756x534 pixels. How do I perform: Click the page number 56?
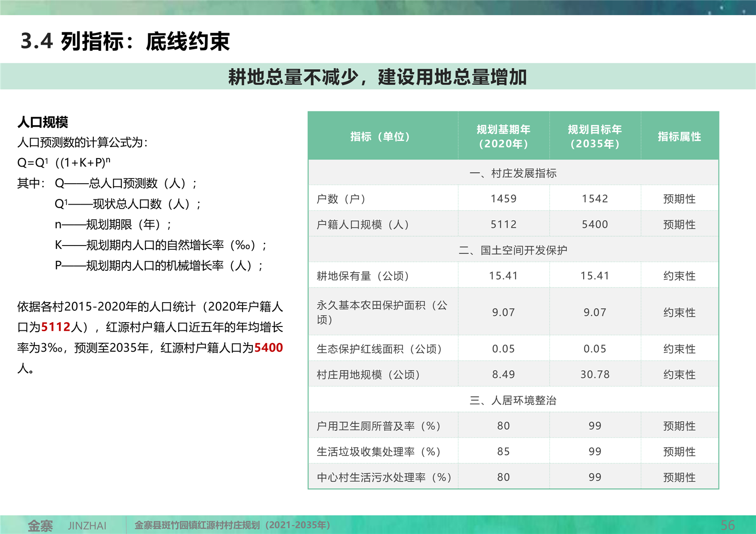727,525
